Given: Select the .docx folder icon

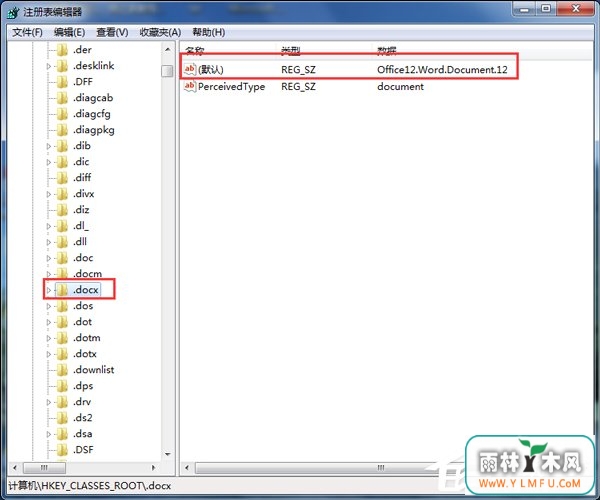Looking at the screenshot, I should coord(62,290).
